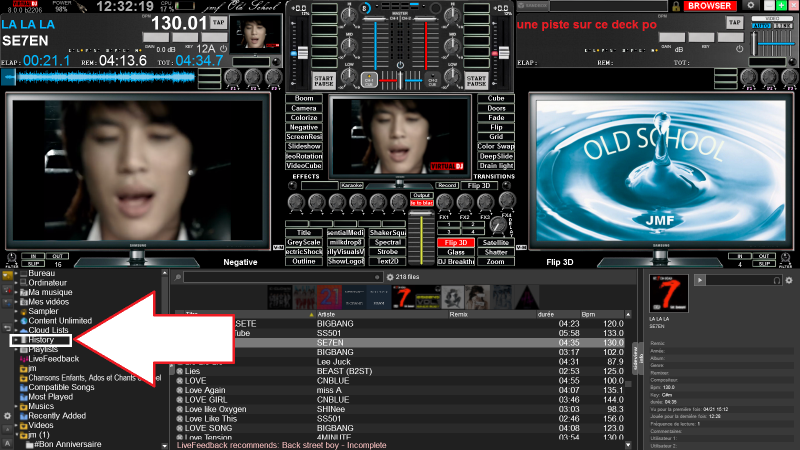Click the disc icon beside Lies track

click(x=180, y=371)
